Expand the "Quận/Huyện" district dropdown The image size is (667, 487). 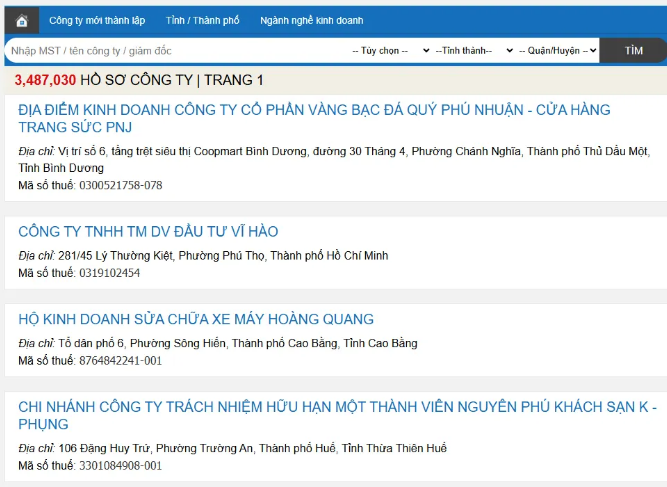559,50
